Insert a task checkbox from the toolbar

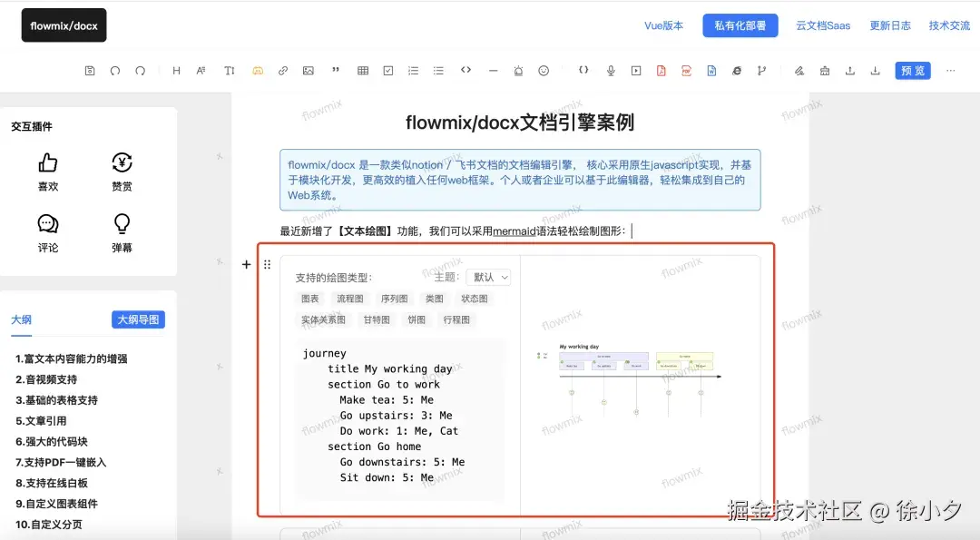coord(387,70)
